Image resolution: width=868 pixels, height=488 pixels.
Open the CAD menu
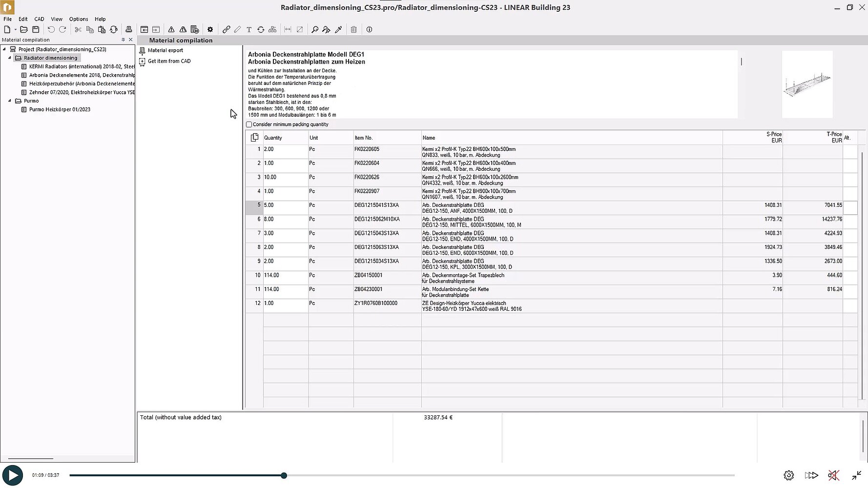coord(39,19)
